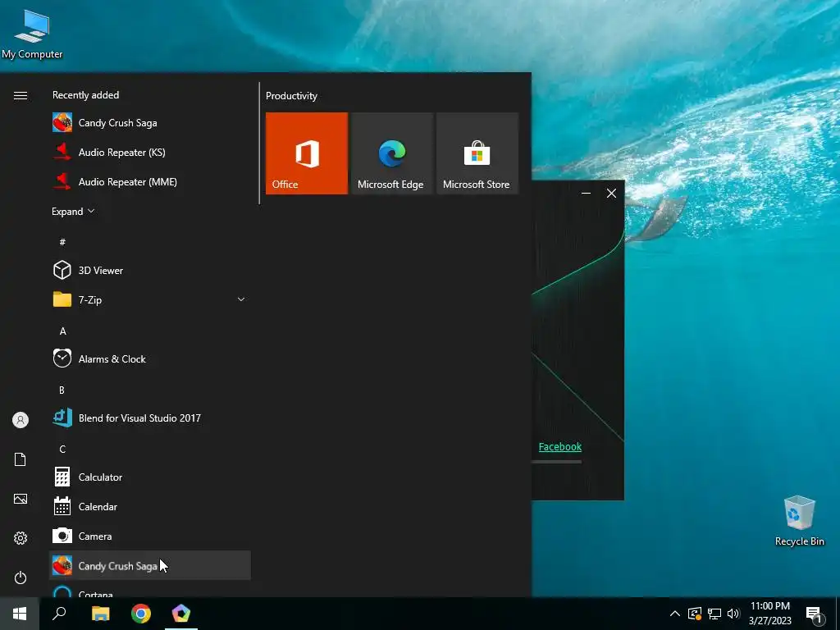Open the Cortana entry at list bottom

point(150,590)
